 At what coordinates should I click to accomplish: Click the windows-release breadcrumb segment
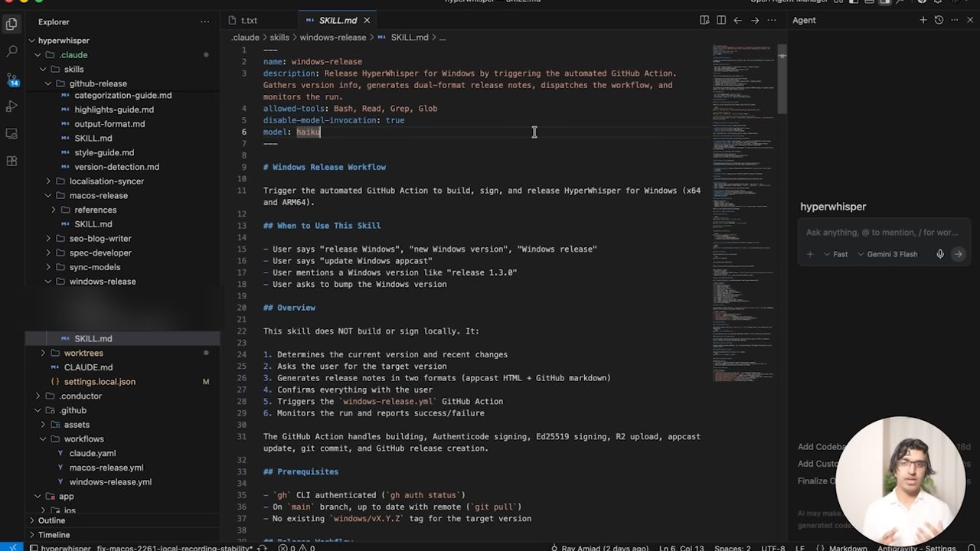[333, 37]
